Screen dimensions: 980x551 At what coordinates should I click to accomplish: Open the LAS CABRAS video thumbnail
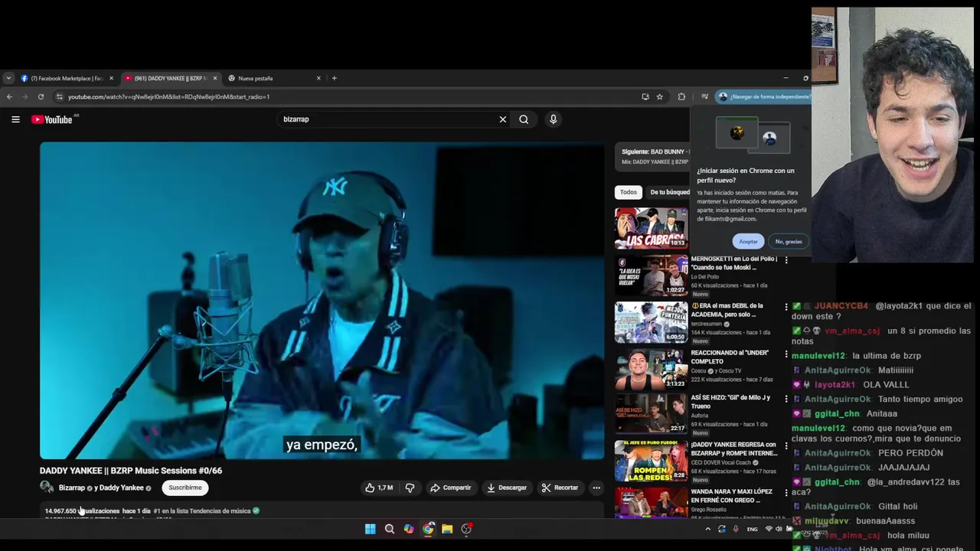point(651,228)
